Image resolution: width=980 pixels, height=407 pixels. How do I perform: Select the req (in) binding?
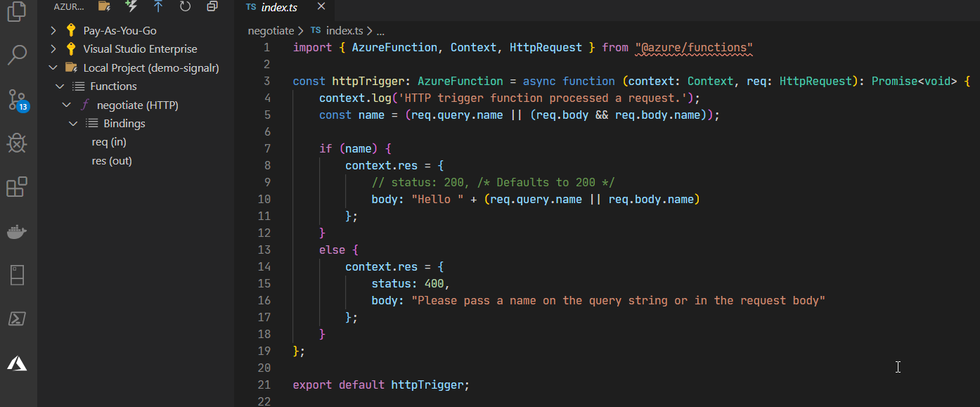pyautogui.click(x=109, y=142)
